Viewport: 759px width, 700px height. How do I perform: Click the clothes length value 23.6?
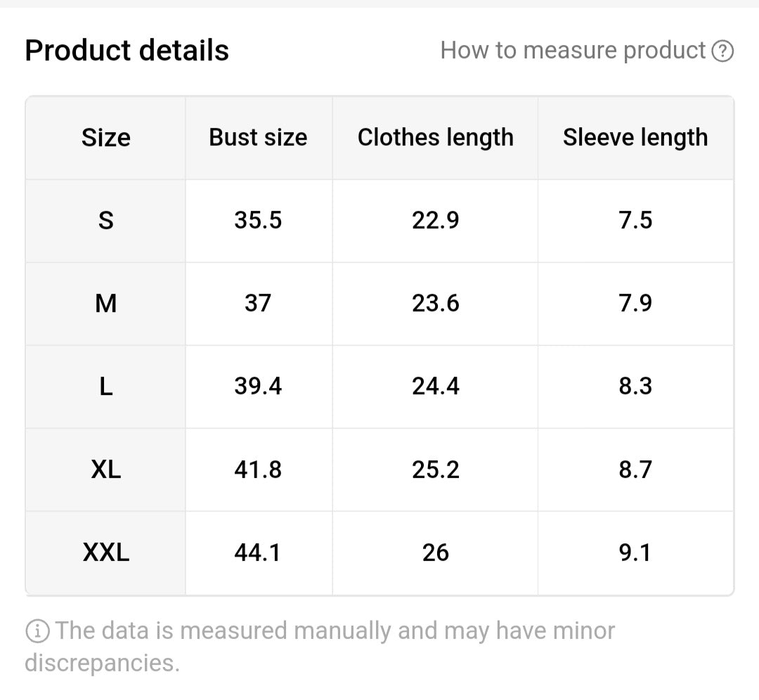[x=436, y=303]
